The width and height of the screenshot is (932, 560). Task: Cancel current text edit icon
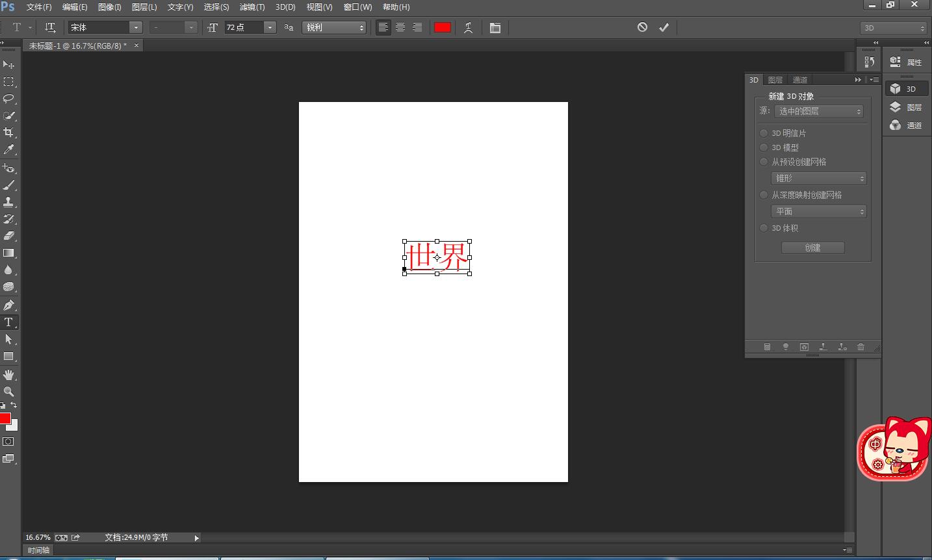pos(642,27)
